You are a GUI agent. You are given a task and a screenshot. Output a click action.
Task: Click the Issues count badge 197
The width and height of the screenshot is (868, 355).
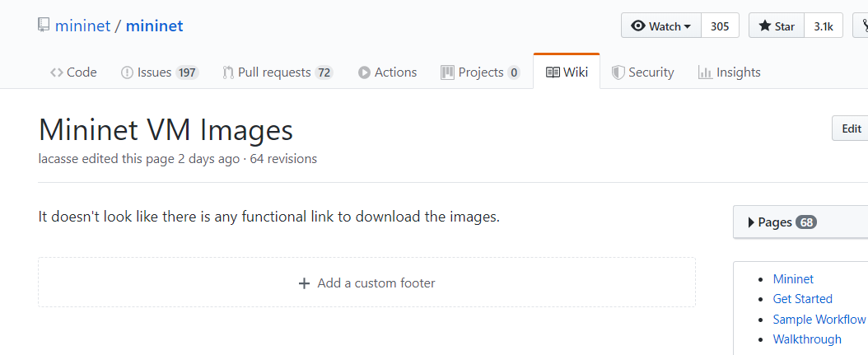[187, 72]
